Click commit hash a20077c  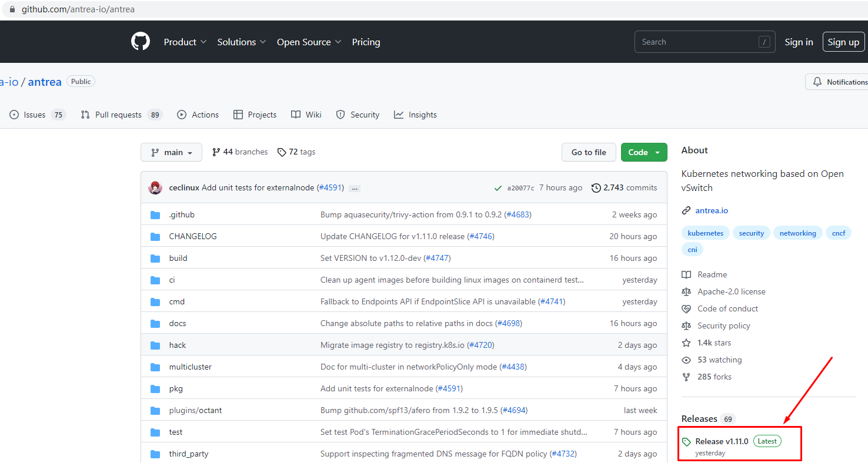tap(520, 188)
